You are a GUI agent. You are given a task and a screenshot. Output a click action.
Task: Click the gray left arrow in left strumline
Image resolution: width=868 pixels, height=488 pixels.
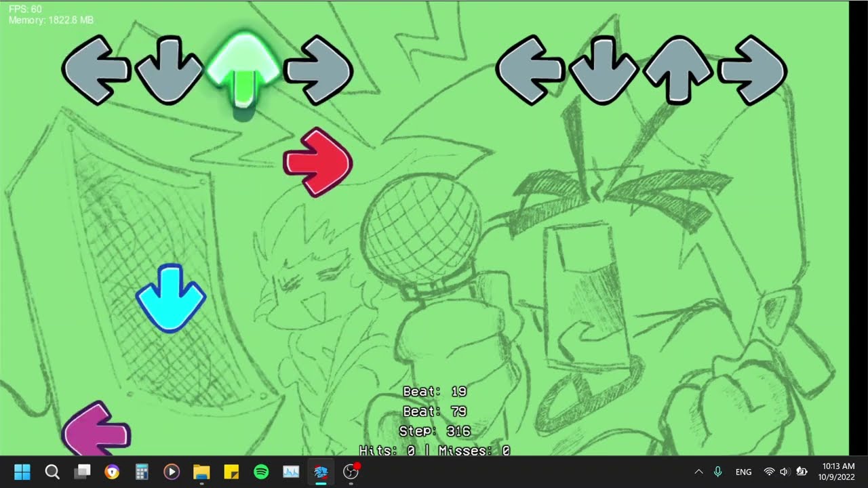pos(96,70)
